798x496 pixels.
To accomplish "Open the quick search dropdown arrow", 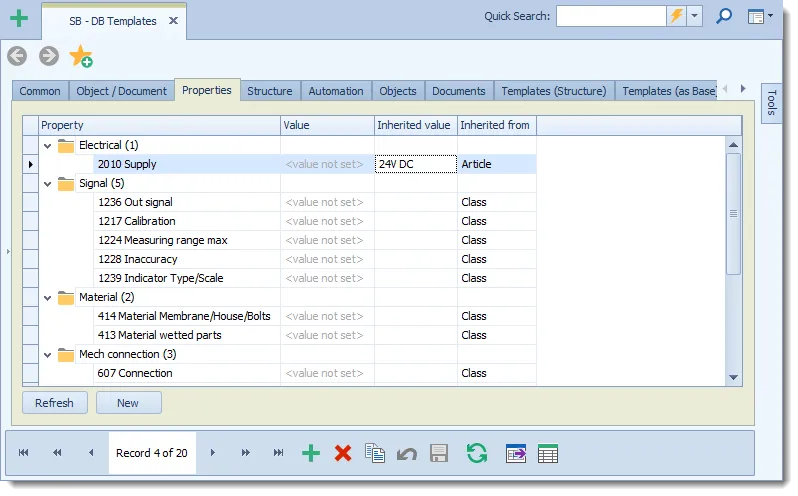I will (x=694, y=16).
